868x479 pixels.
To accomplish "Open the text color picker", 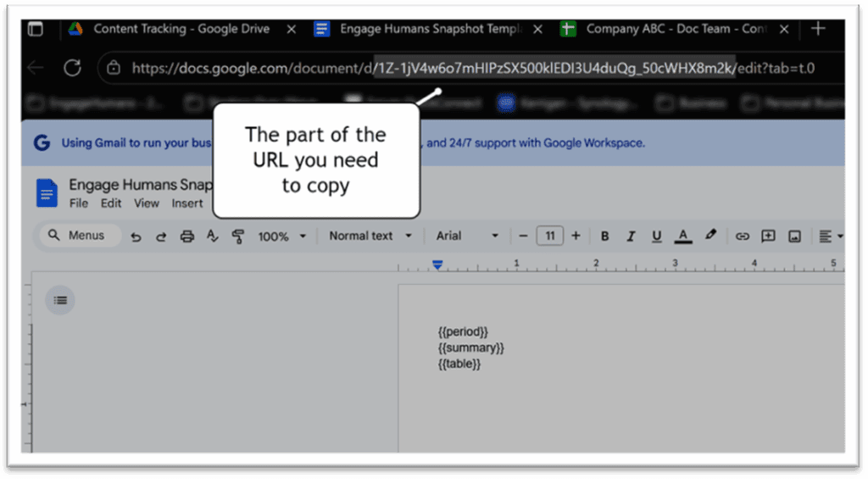I will click(x=682, y=236).
